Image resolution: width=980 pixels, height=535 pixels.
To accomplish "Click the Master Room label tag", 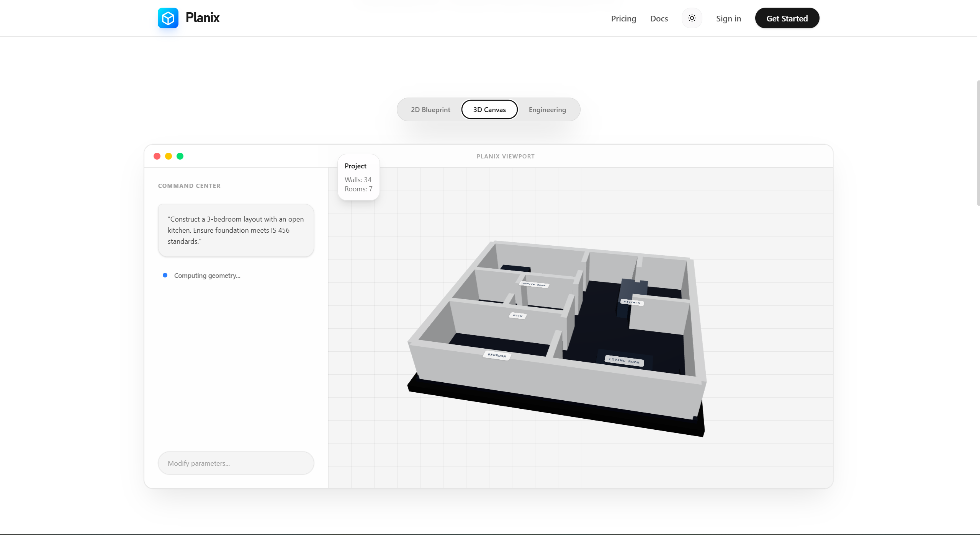I will tap(534, 284).
